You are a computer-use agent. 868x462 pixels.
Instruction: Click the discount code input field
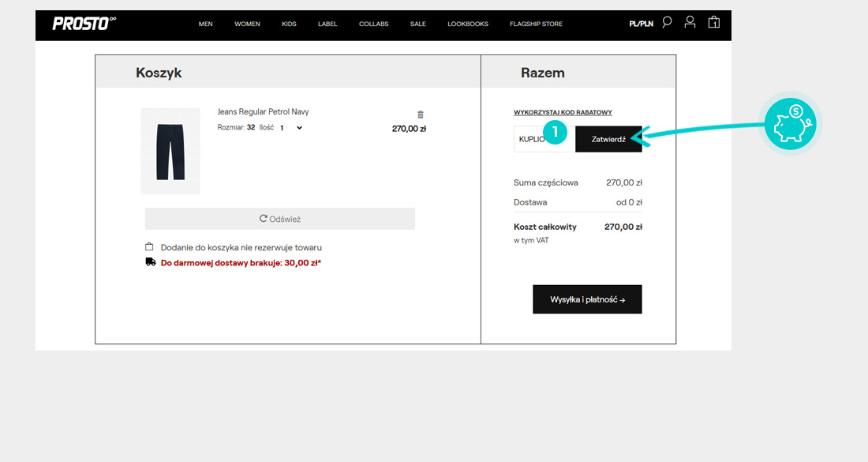[x=530, y=139]
